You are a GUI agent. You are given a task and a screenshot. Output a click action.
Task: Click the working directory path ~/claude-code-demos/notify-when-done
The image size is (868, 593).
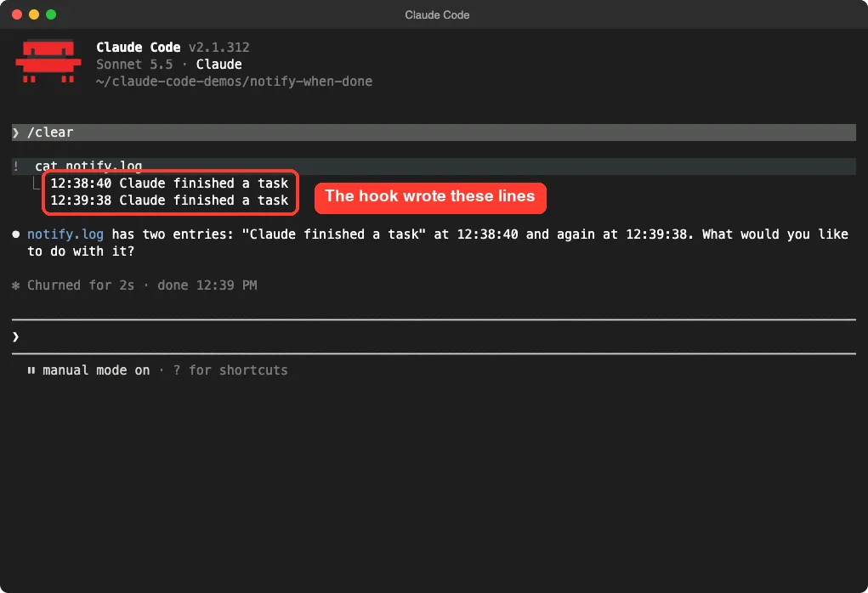point(234,82)
